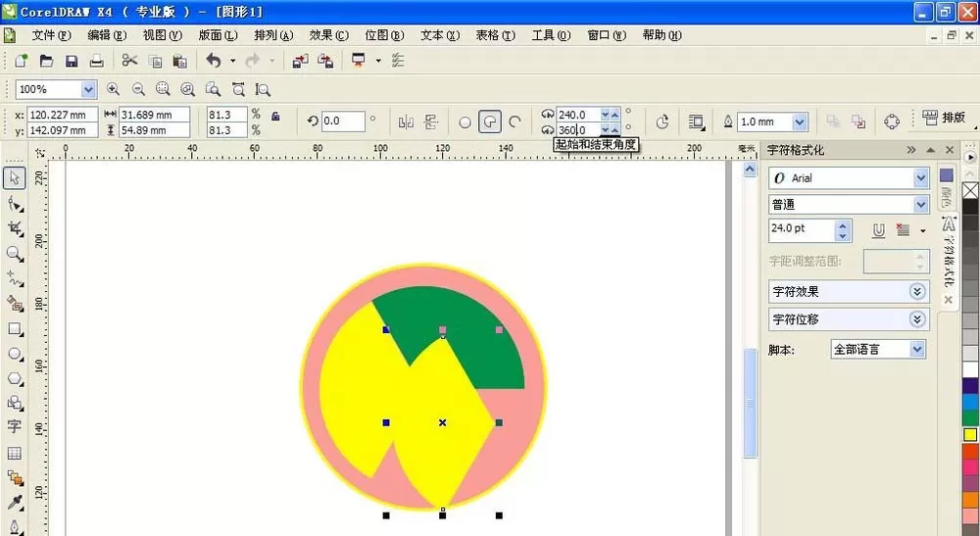
Task: Open the 位图(B) menu
Action: 384,35
